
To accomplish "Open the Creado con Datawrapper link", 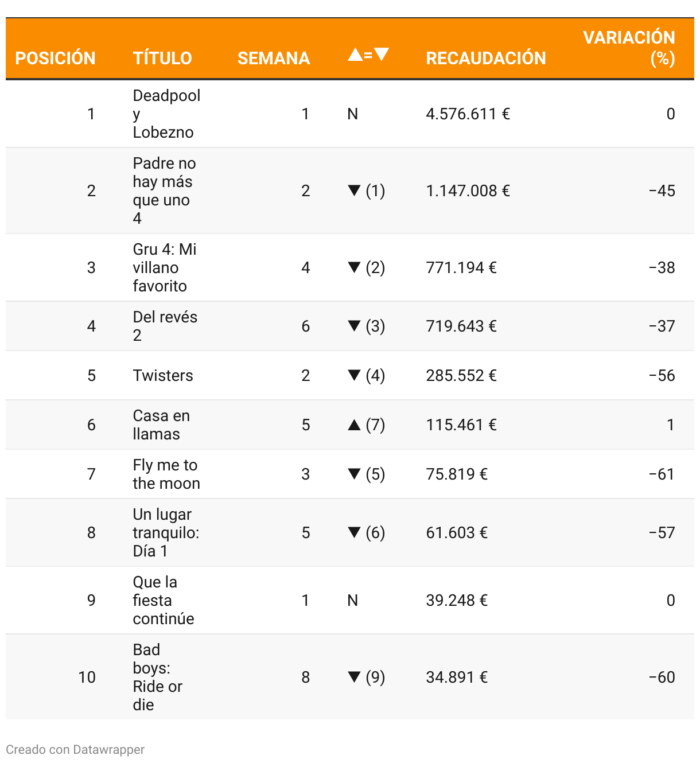I will [x=75, y=749].
